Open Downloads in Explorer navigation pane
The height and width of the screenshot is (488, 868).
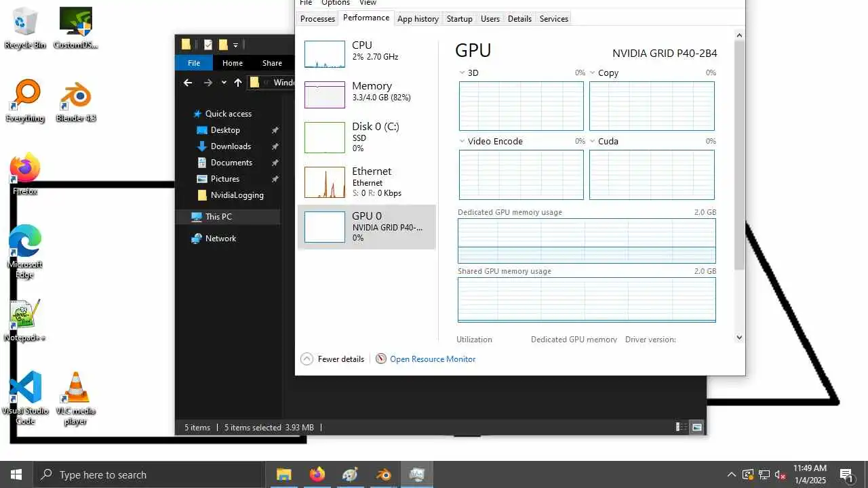[231, 146]
